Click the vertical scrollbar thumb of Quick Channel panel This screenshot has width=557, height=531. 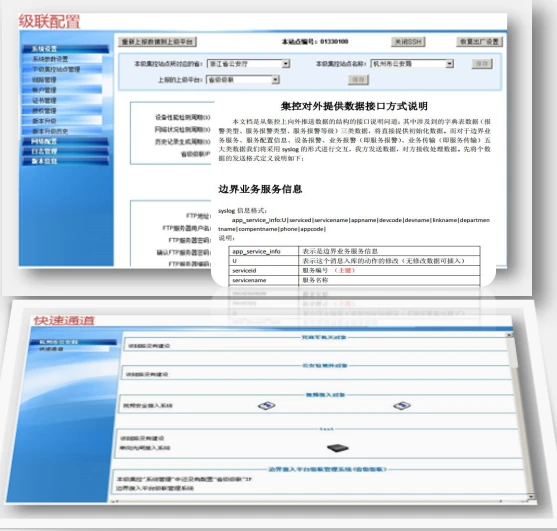click(513, 352)
